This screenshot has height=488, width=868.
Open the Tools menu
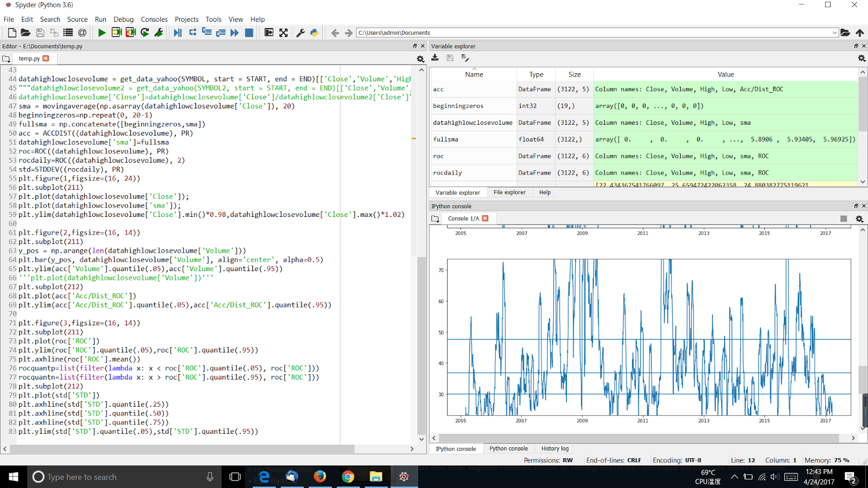pyautogui.click(x=214, y=19)
